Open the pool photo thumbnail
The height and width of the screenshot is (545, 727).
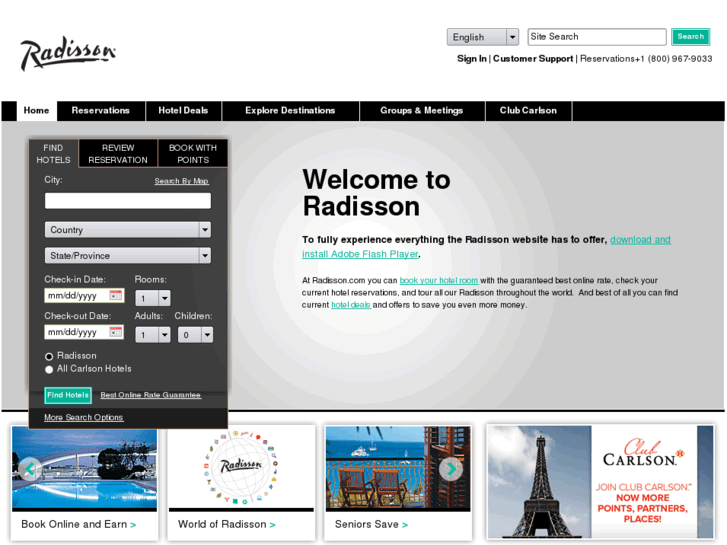coord(84,468)
